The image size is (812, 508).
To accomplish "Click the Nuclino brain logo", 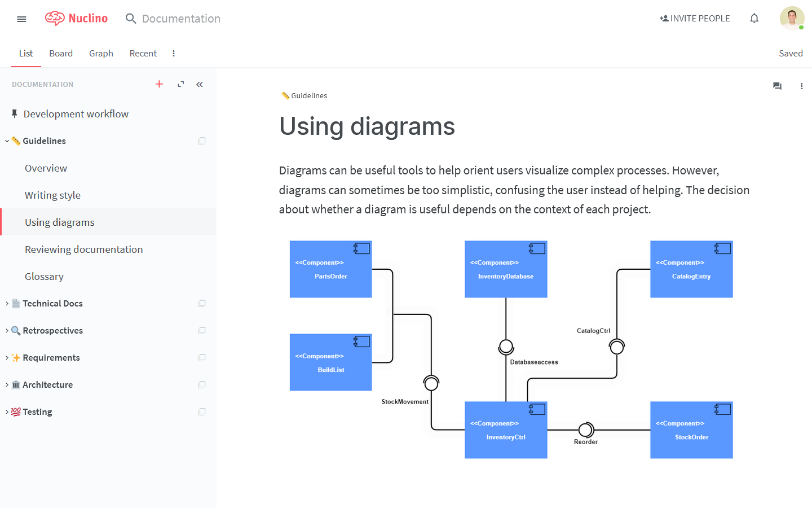I will 55,19.
